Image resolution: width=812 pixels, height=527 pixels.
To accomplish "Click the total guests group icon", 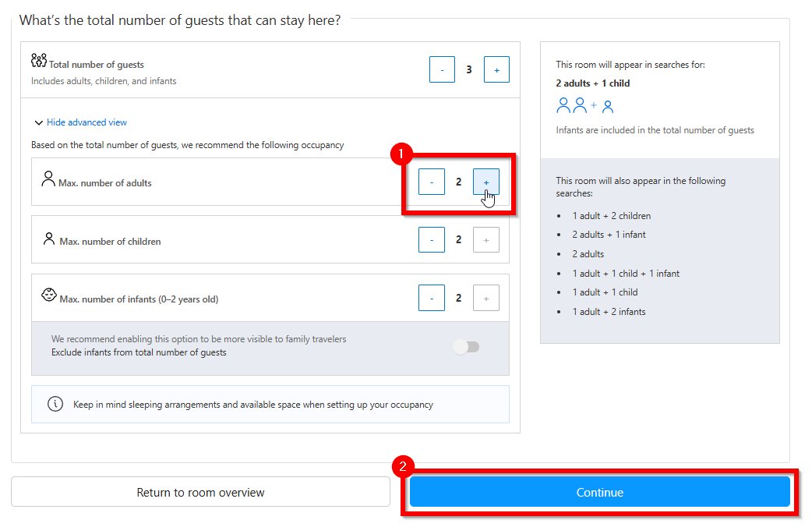I will [39, 61].
